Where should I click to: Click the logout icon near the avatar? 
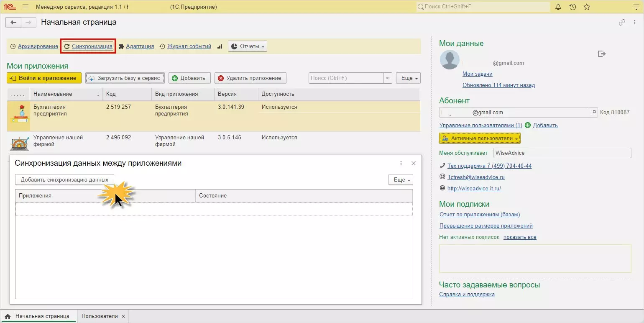pos(602,54)
